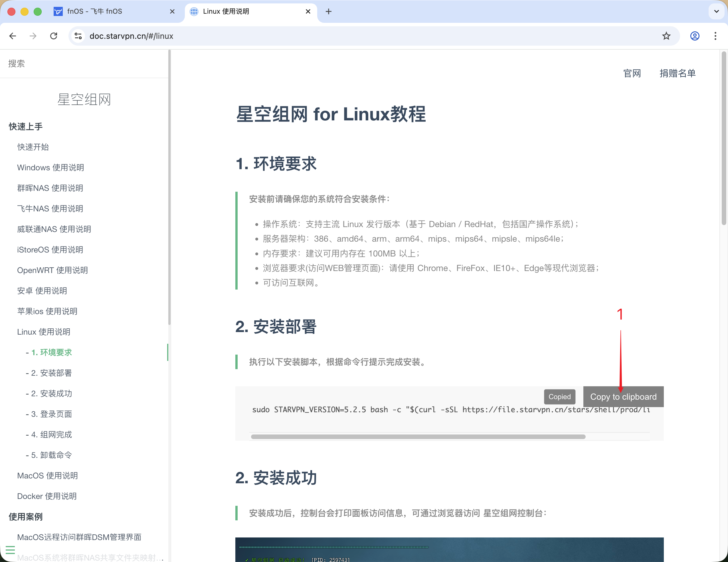Bookmark this page with star icon

[666, 36]
